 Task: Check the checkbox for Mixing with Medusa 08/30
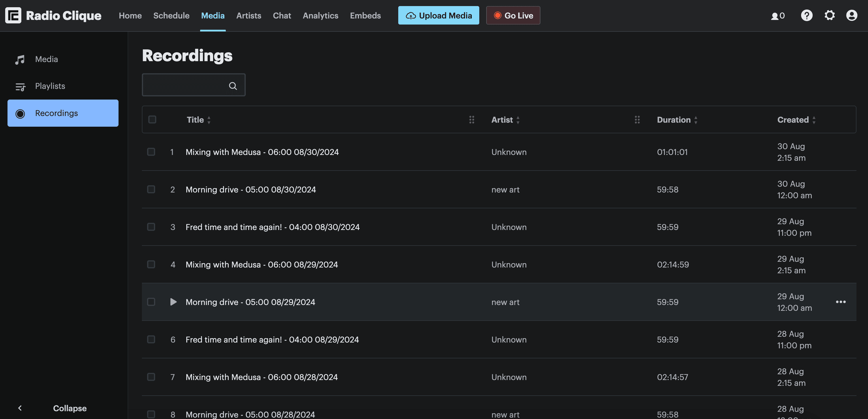tap(151, 152)
